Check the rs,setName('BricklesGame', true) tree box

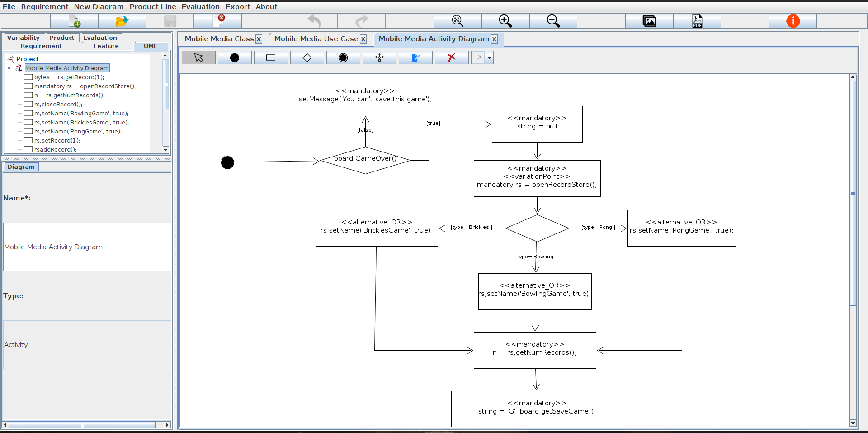[x=28, y=123]
